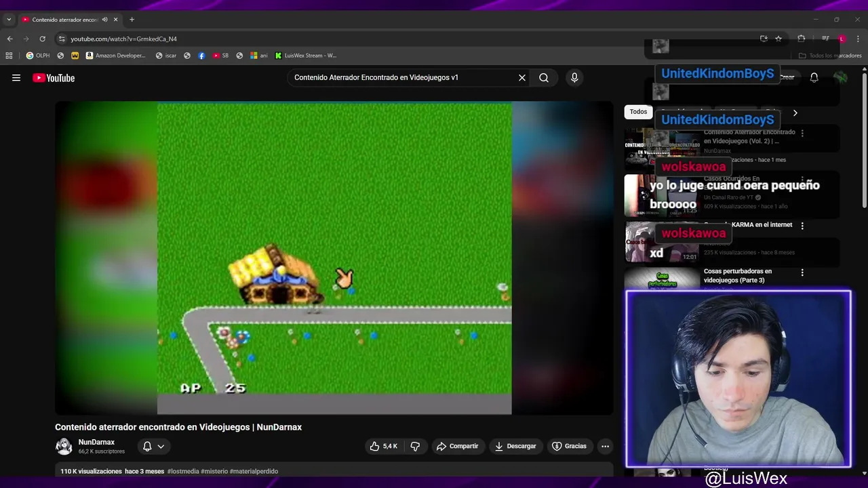Open the NunDarnax channel name link
This screenshot has height=488, width=868.
click(96, 442)
